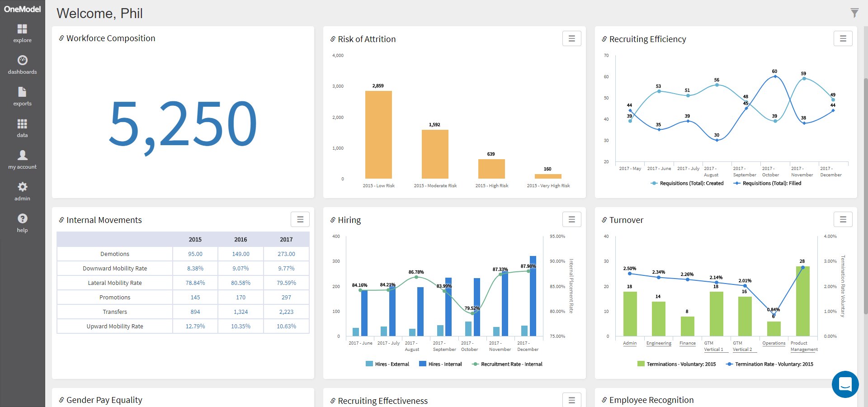Viewport: 868px width, 407px height.
Task: Click the 2017 Transfers value 2,223
Action: 286,312
